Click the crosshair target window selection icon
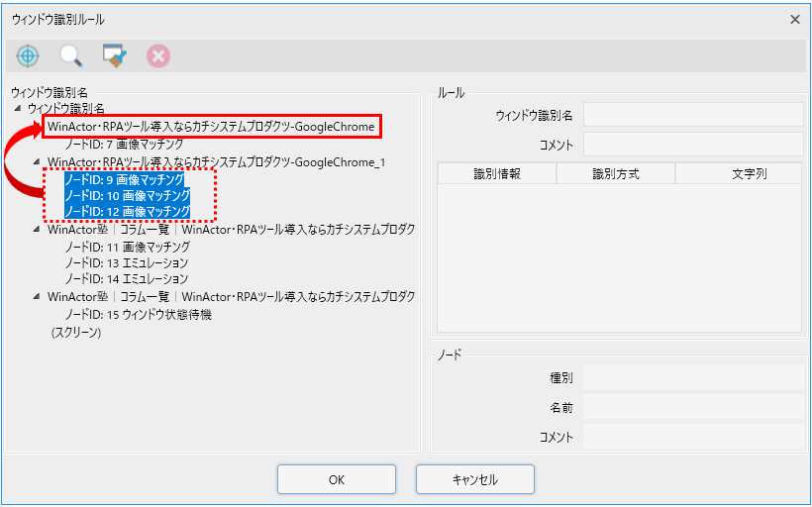The height and width of the screenshot is (507, 812). (x=28, y=56)
